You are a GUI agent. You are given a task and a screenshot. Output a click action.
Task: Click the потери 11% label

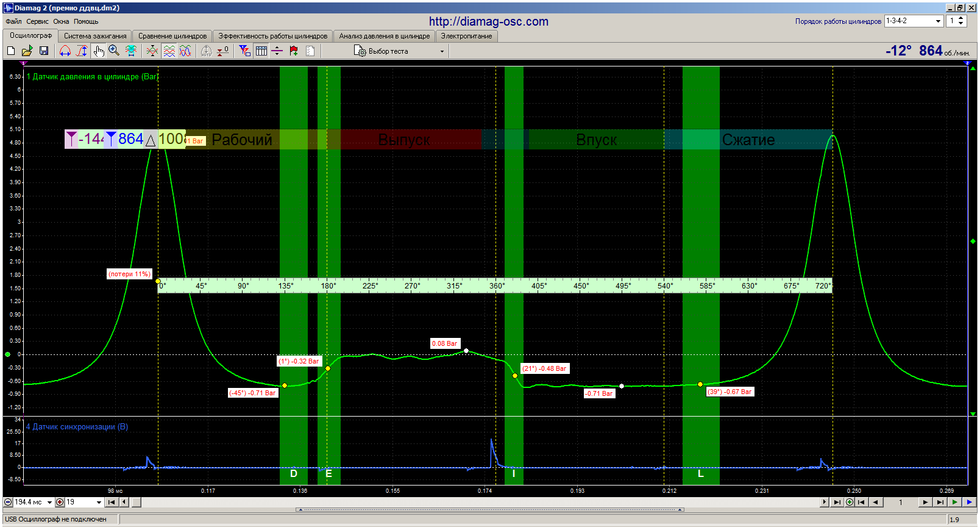[129, 274]
